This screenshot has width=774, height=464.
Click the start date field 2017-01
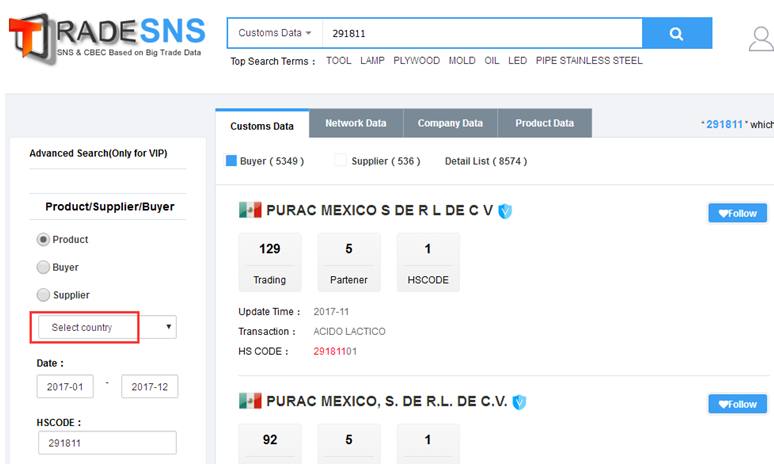point(65,387)
